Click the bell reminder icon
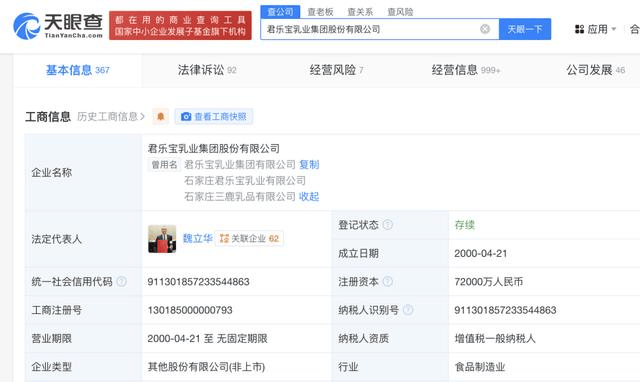This screenshot has width=640, height=382. 160,117
